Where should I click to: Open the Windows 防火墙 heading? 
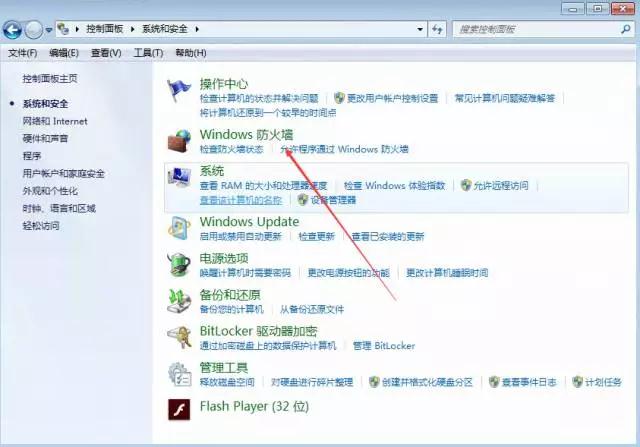point(247,134)
